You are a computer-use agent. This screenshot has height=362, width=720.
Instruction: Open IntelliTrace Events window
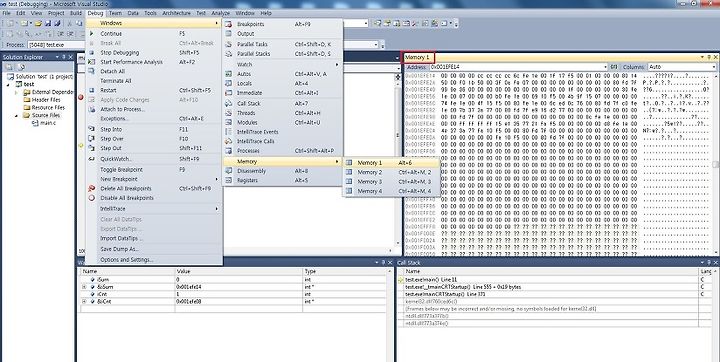pos(283,132)
